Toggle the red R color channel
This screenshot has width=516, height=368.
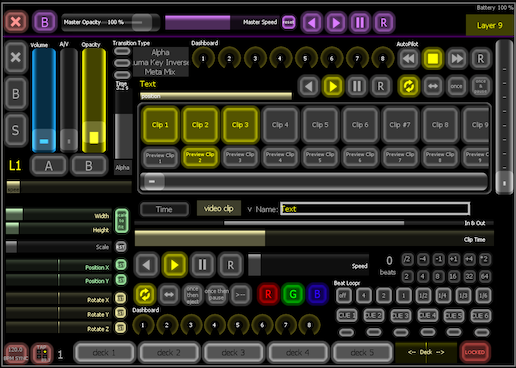268,294
